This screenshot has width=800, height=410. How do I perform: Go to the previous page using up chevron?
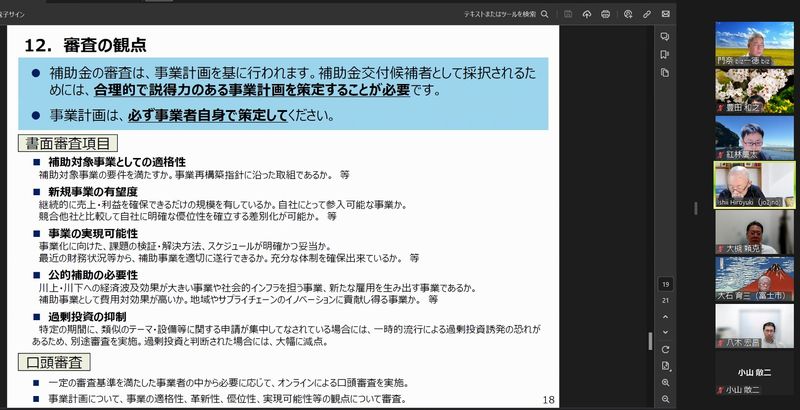(x=665, y=315)
